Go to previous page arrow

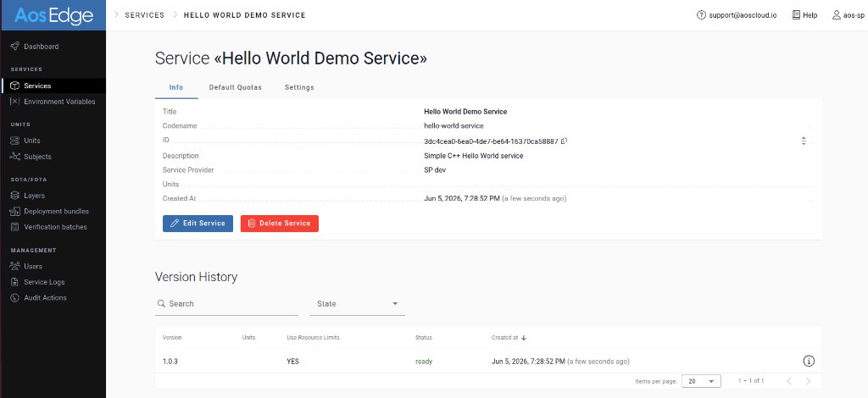(x=789, y=381)
